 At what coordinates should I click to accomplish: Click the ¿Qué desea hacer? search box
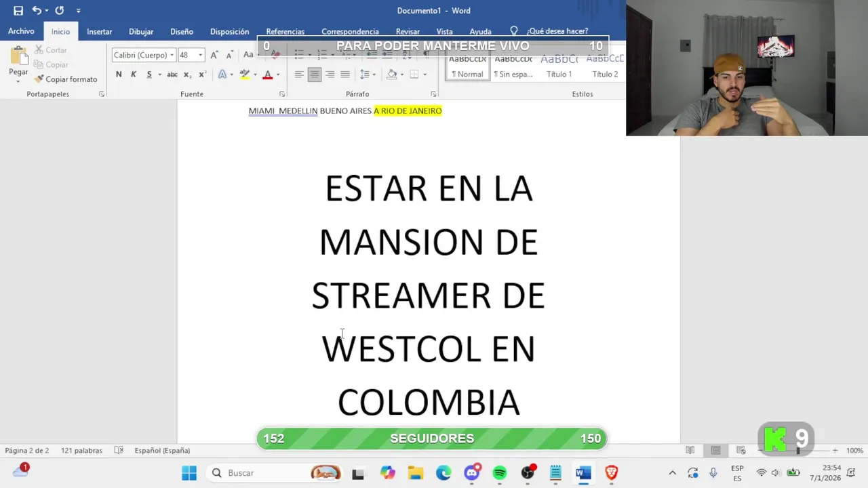pos(557,31)
